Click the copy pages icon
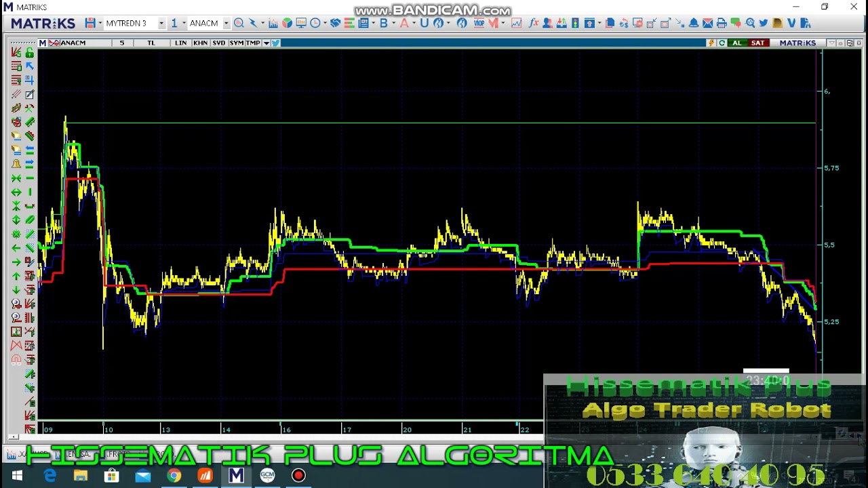The image size is (868, 488). [x=610, y=23]
